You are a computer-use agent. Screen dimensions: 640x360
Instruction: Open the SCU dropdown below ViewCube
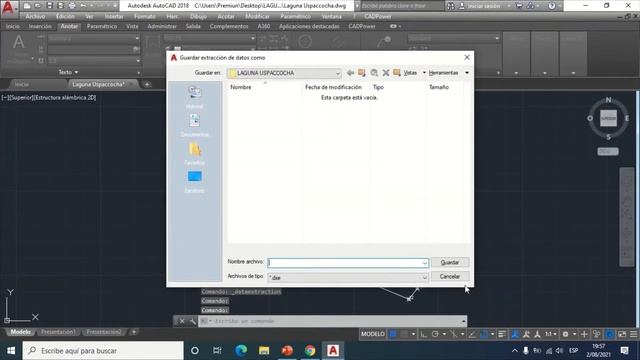tap(608, 151)
